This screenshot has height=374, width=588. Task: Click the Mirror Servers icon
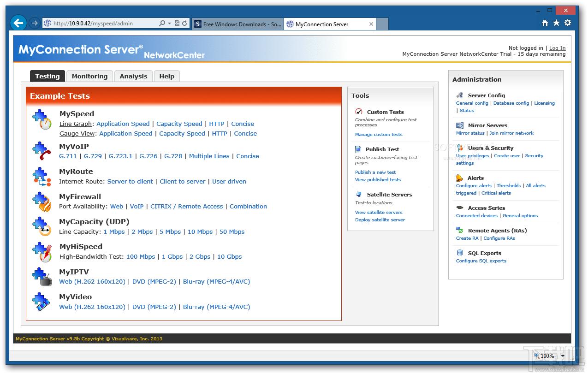[x=459, y=125]
